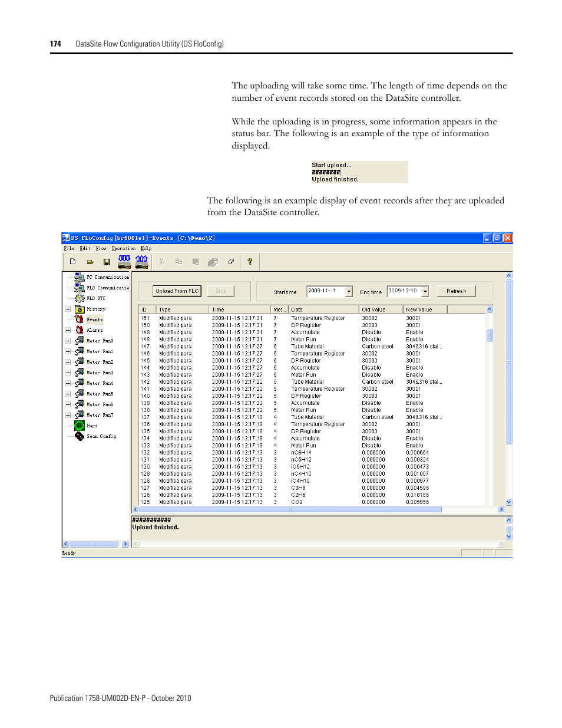
Task: Open the Operation menu
Action: [124, 248]
